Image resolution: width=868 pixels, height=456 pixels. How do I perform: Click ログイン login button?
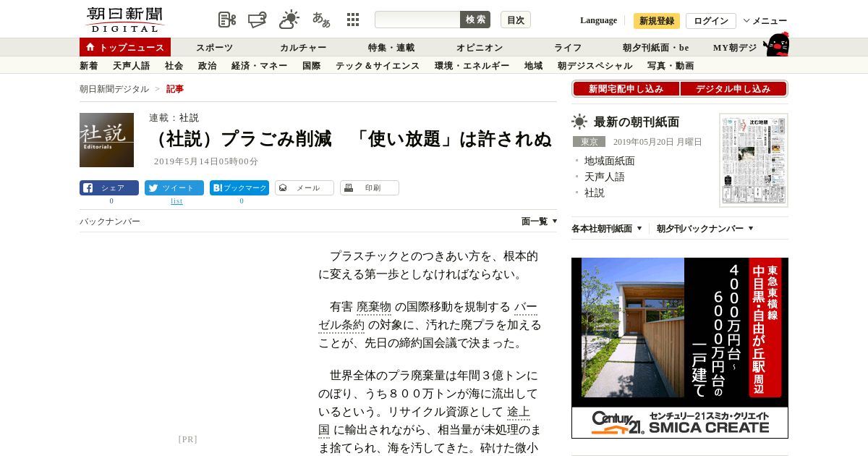(x=711, y=21)
